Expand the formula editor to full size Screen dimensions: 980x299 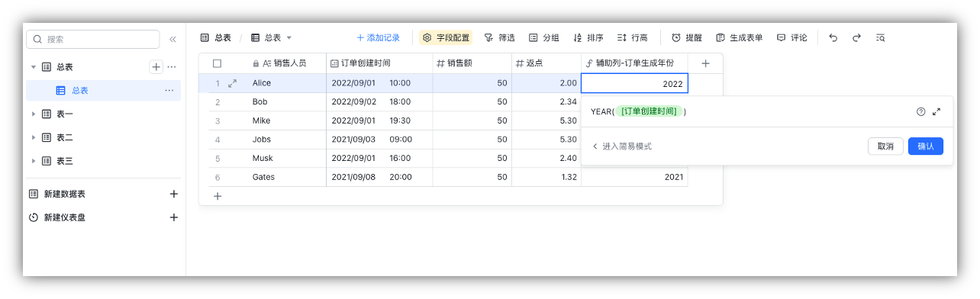tap(936, 111)
